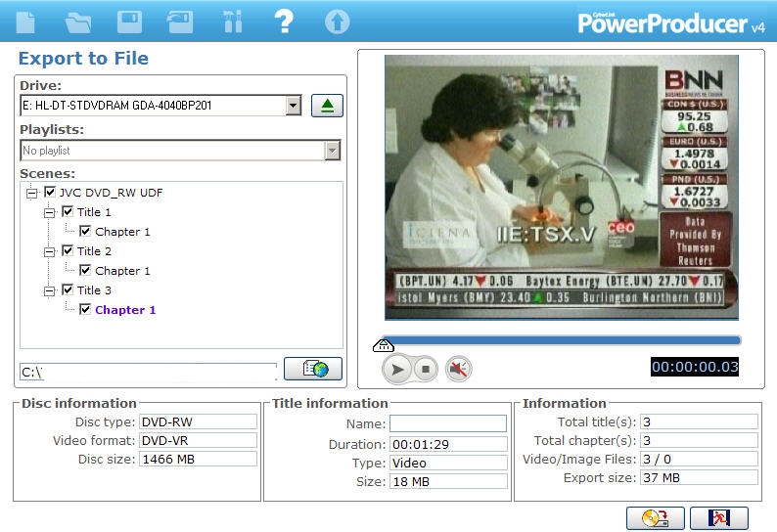The height and width of the screenshot is (532, 777).
Task: Collapse JVC DVD_RW UDF tree node
Action: [x=31, y=193]
